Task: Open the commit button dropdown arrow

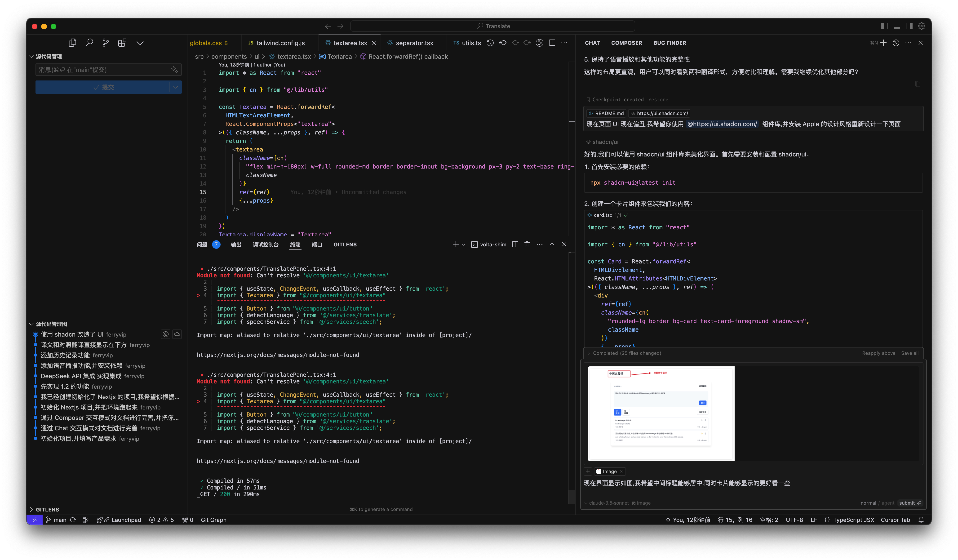Action: (x=175, y=87)
